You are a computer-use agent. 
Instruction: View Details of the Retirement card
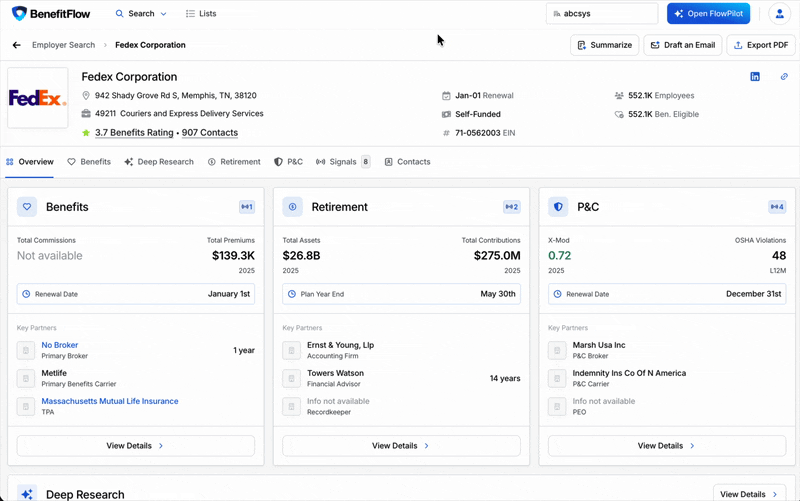[402, 445]
